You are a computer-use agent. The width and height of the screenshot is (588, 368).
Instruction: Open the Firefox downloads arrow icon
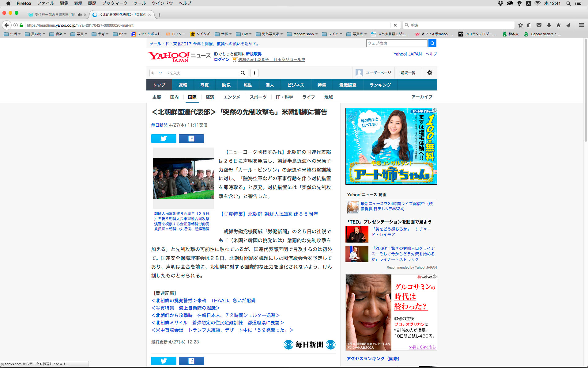click(548, 25)
